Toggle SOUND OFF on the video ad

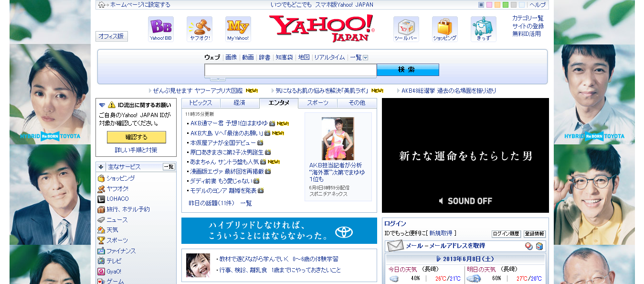465,201
